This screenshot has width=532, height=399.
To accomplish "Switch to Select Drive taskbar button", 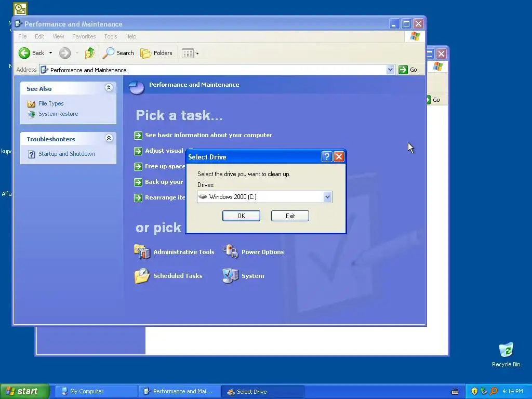I will (x=262, y=392).
